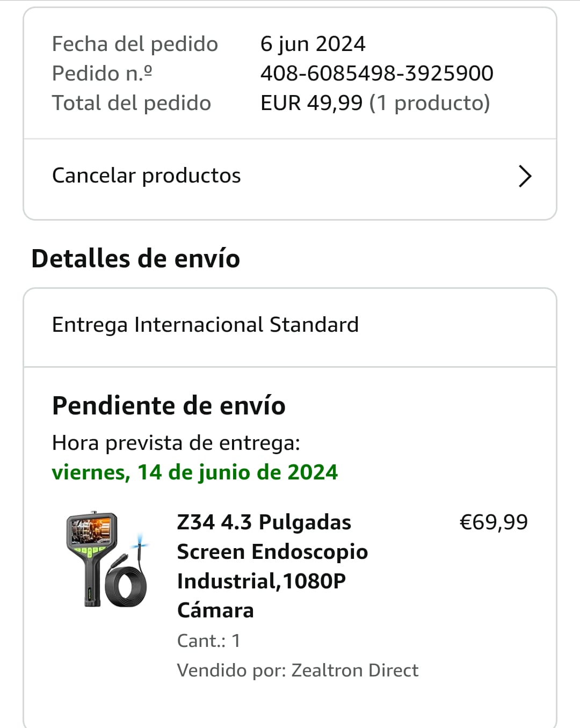Open the endoscope product thumbnail

pyautogui.click(x=107, y=559)
